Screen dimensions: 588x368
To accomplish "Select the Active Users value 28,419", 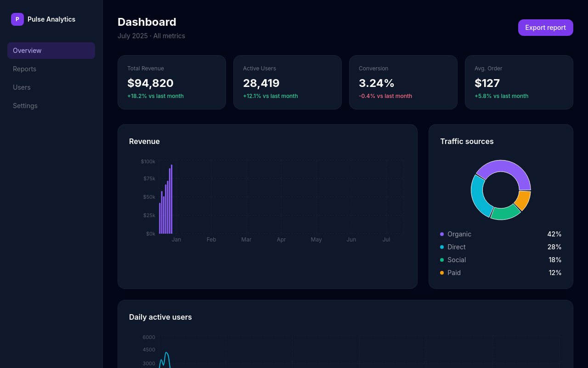I will point(261,83).
